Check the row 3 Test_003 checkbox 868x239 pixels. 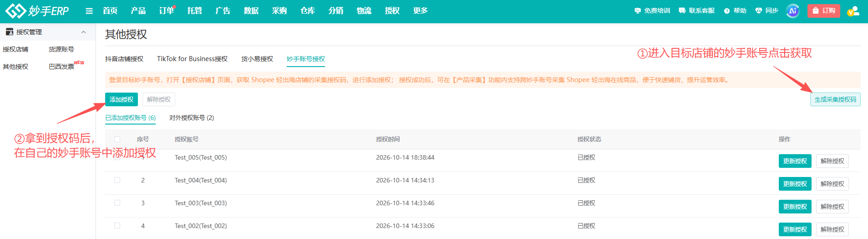[117, 203]
